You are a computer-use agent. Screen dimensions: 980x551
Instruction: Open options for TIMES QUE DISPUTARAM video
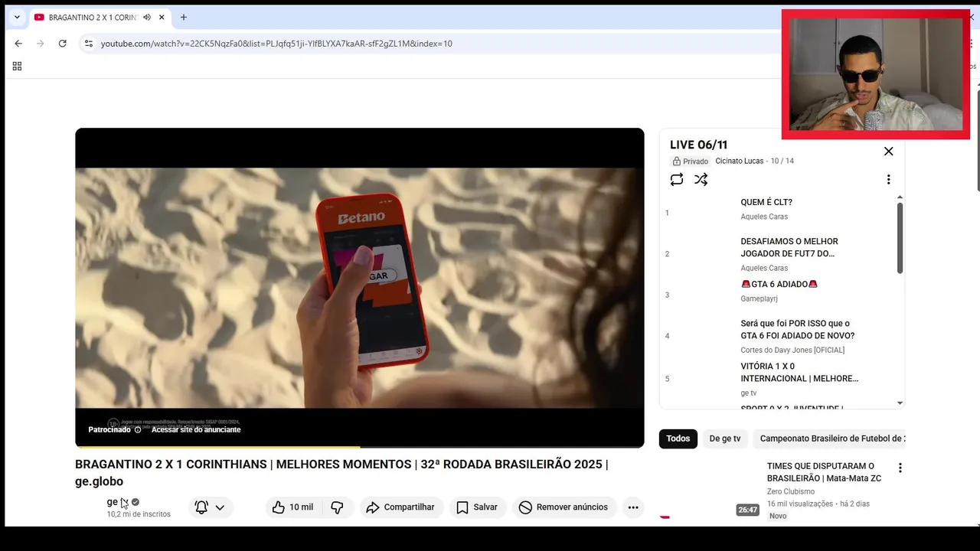900,468
